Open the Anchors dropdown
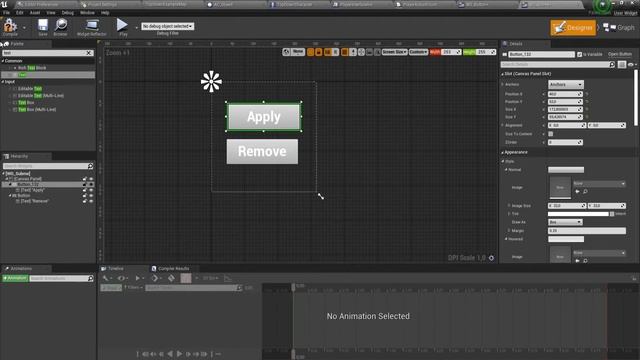 (x=566, y=84)
